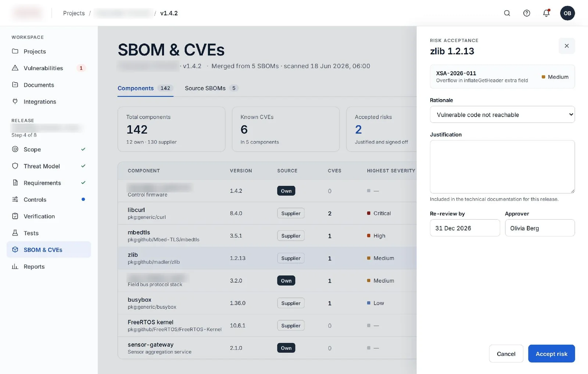Open the help question mark icon
588x374 pixels.
tap(527, 13)
